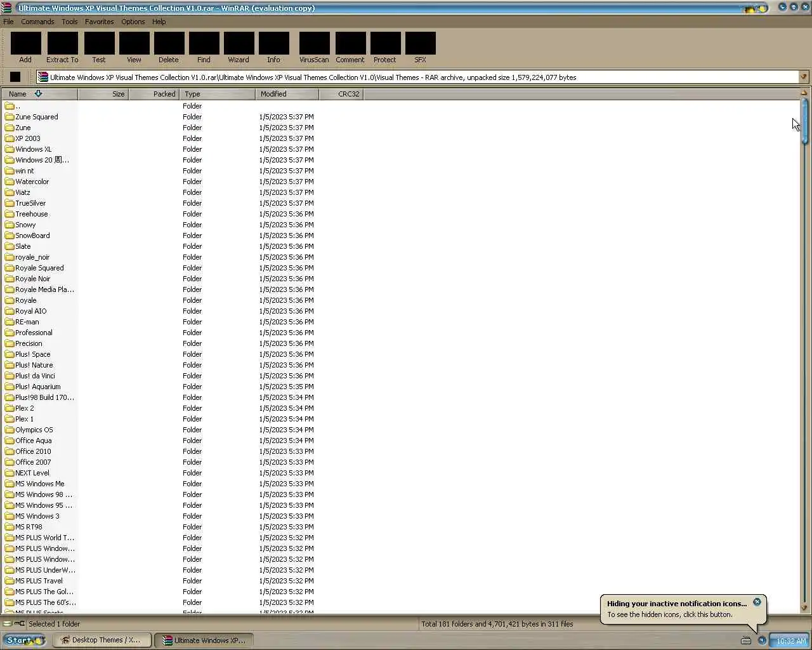
Task: Click the vertical scrollbar thumb
Action: tap(804, 122)
